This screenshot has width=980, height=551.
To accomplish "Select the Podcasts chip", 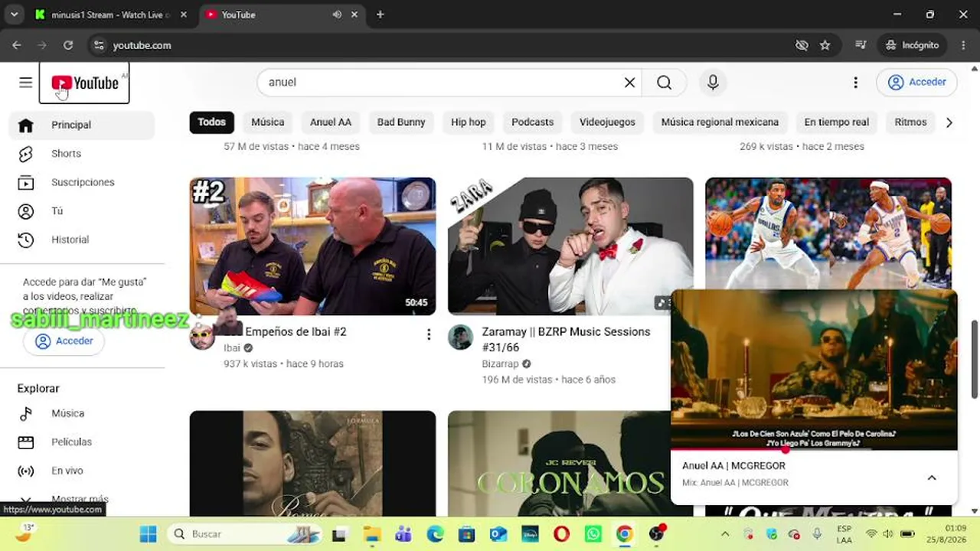I will click(532, 122).
